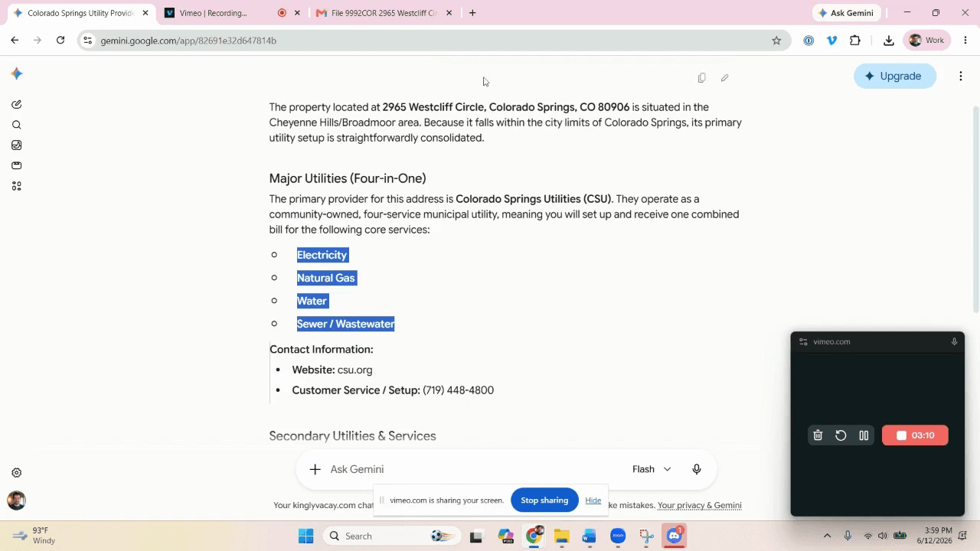Click the Upgrade button
The image size is (980, 551).
894,76
